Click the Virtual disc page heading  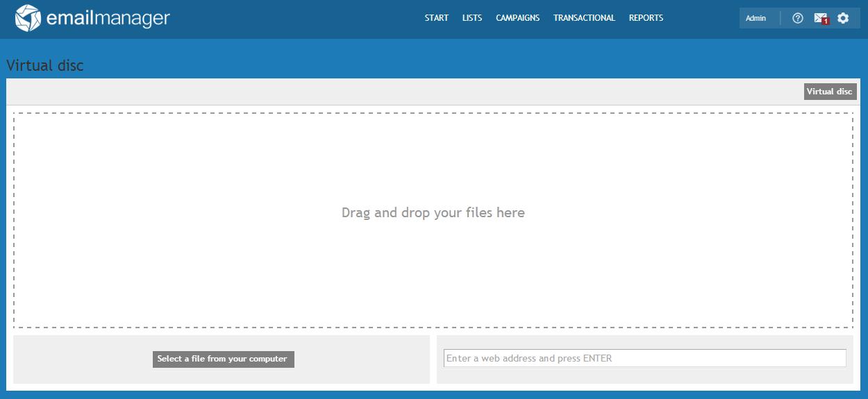(45, 66)
